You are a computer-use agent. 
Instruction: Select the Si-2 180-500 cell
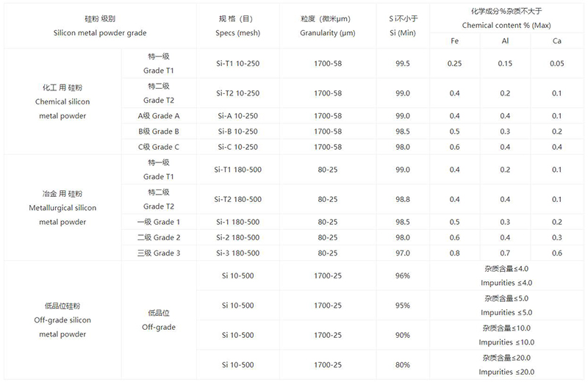coord(237,238)
